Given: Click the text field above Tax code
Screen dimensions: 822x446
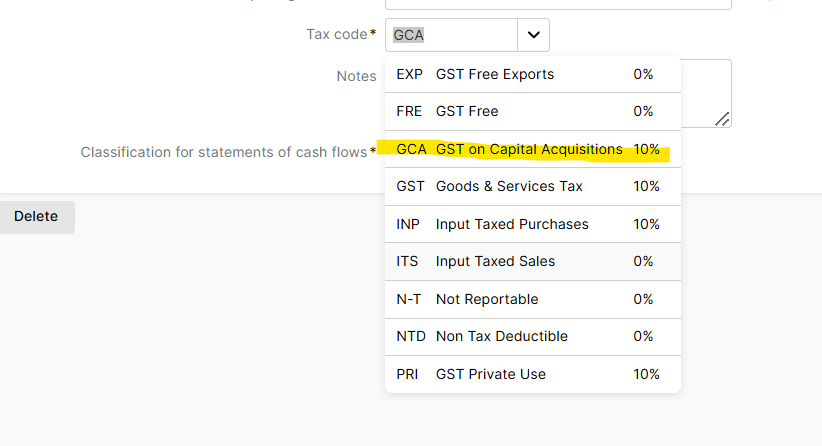Looking at the screenshot, I should pyautogui.click(x=560, y=3).
